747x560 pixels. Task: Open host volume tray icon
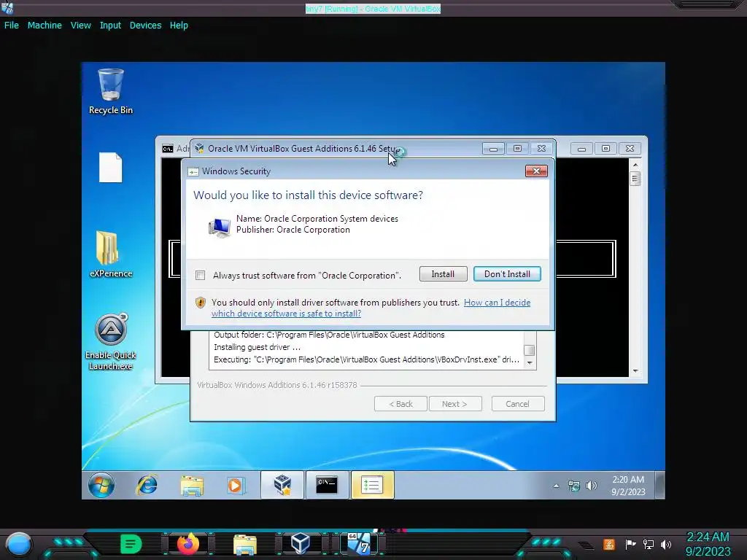point(666,544)
